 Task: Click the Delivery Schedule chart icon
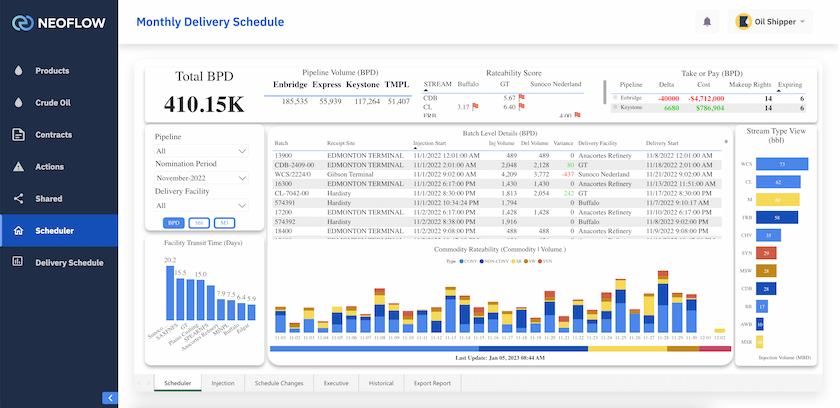18,262
